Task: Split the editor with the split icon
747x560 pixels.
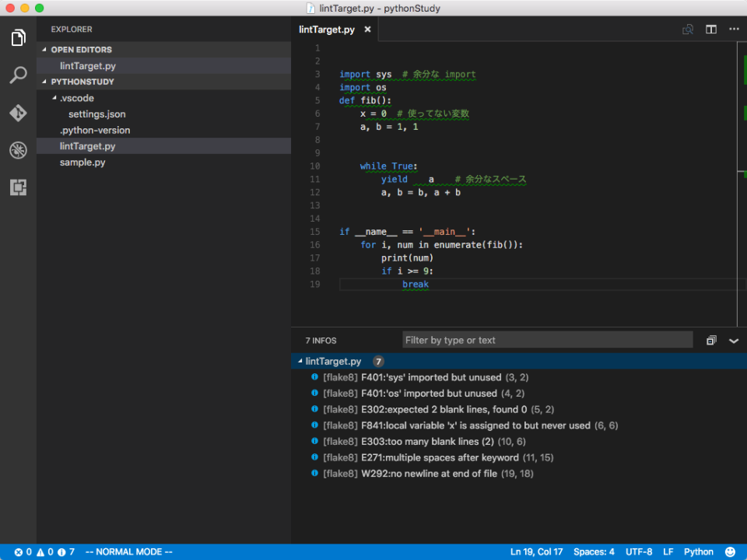Action: coord(710,29)
